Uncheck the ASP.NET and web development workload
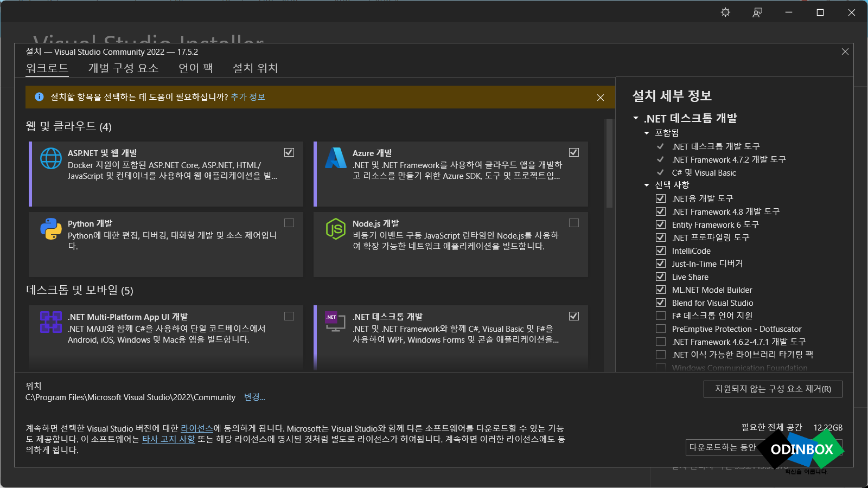 point(289,152)
